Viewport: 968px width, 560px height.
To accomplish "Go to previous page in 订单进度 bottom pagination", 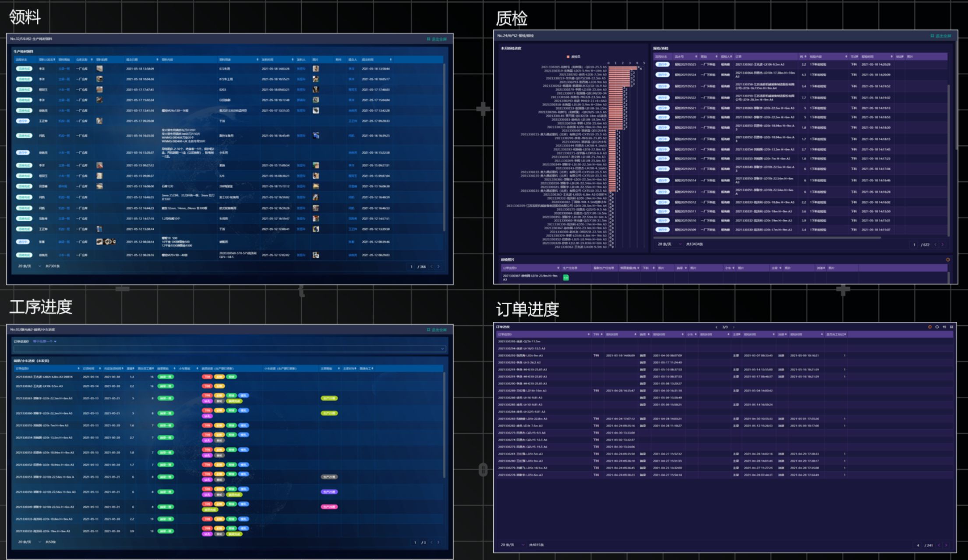I will point(939,545).
